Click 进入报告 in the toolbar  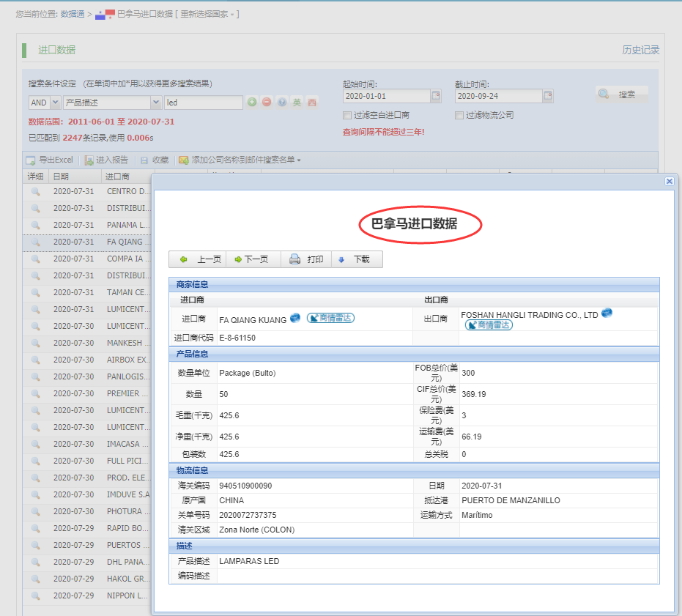point(106,160)
